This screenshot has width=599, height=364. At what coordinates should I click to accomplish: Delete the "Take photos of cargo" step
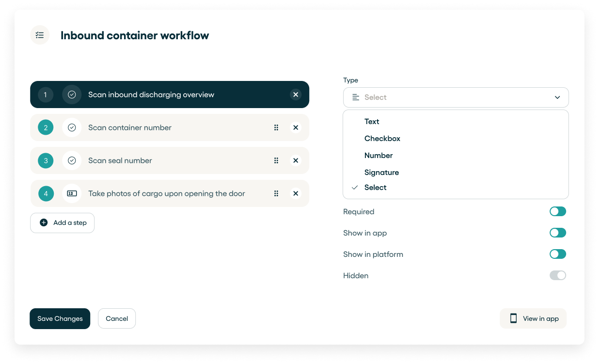tap(296, 193)
